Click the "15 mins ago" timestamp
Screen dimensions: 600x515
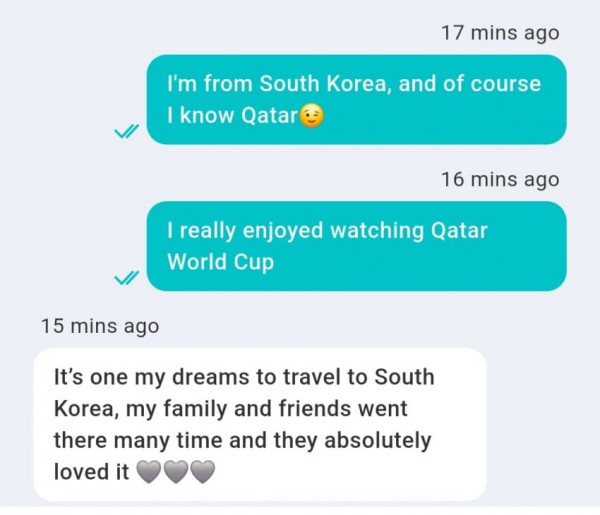(x=100, y=326)
